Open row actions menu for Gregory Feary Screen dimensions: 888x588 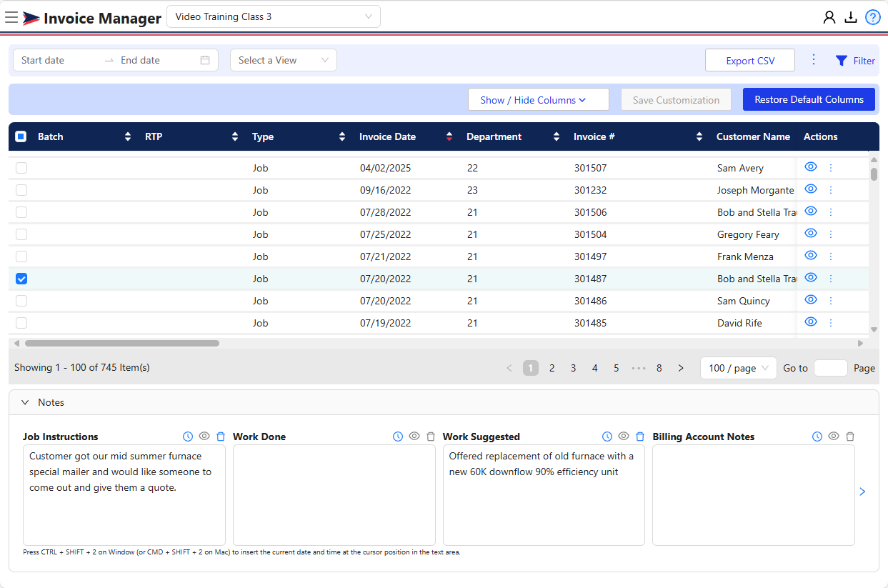pyautogui.click(x=831, y=234)
